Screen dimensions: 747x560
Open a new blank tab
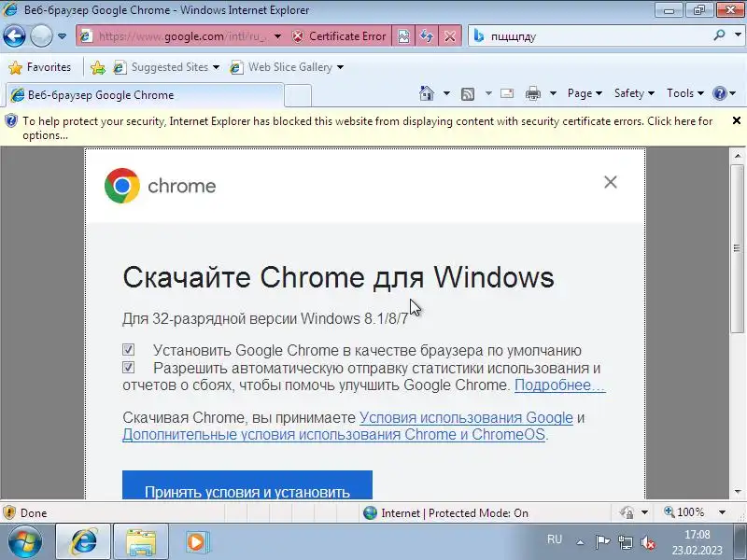pos(298,95)
